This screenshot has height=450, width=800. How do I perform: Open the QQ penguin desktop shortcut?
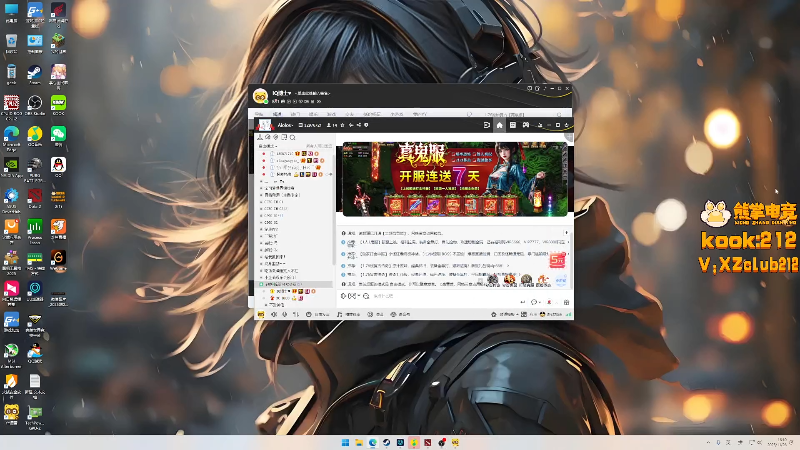pyautogui.click(x=58, y=167)
